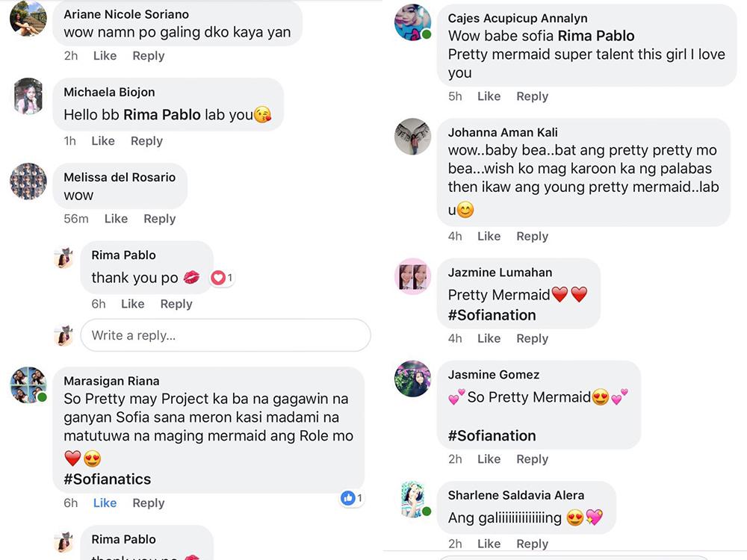Open Ariane Nicole Soriano's profile picture
This screenshot has width=747, height=560.
(28, 19)
